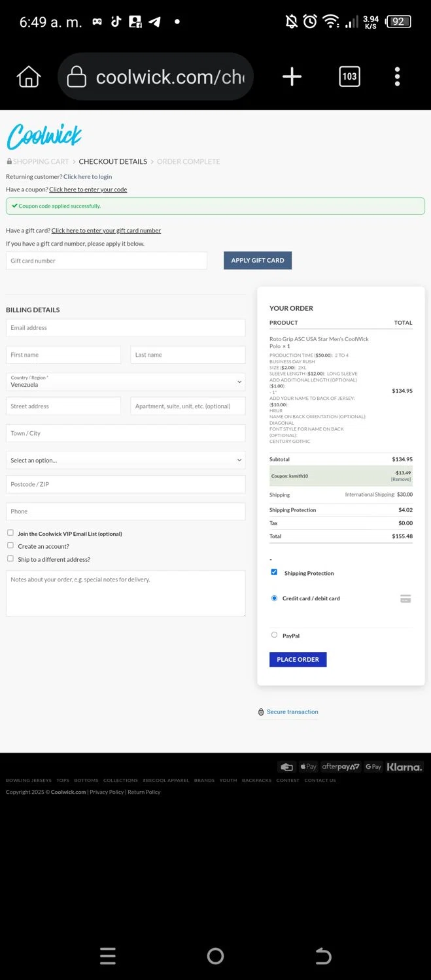431x980 pixels.
Task: Toggle Join the Coolwick VIP Email List
Action: [10, 533]
